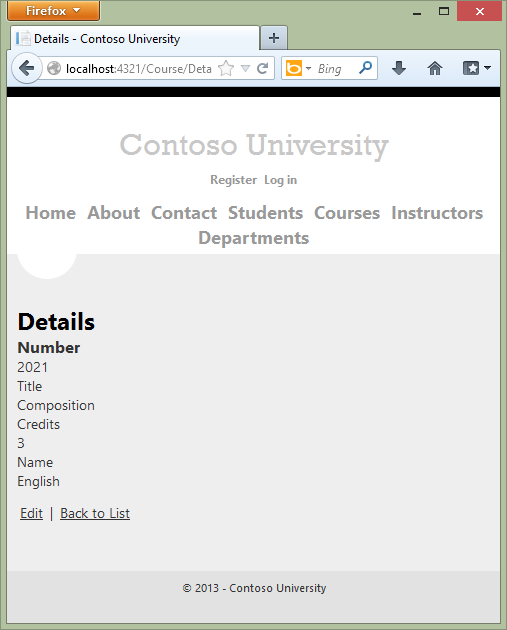507x630 pixels.
Task: Focus the localhost address bar
Action: (x=139, y=69)
